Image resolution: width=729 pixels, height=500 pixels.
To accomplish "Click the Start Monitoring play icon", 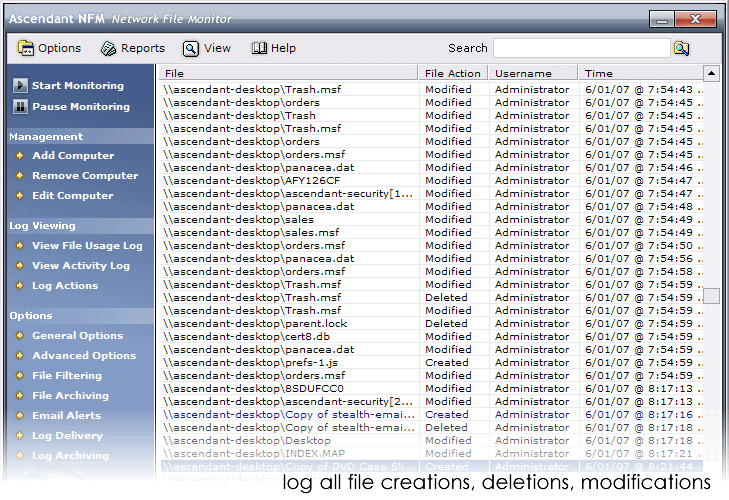I will coord(19,86).
